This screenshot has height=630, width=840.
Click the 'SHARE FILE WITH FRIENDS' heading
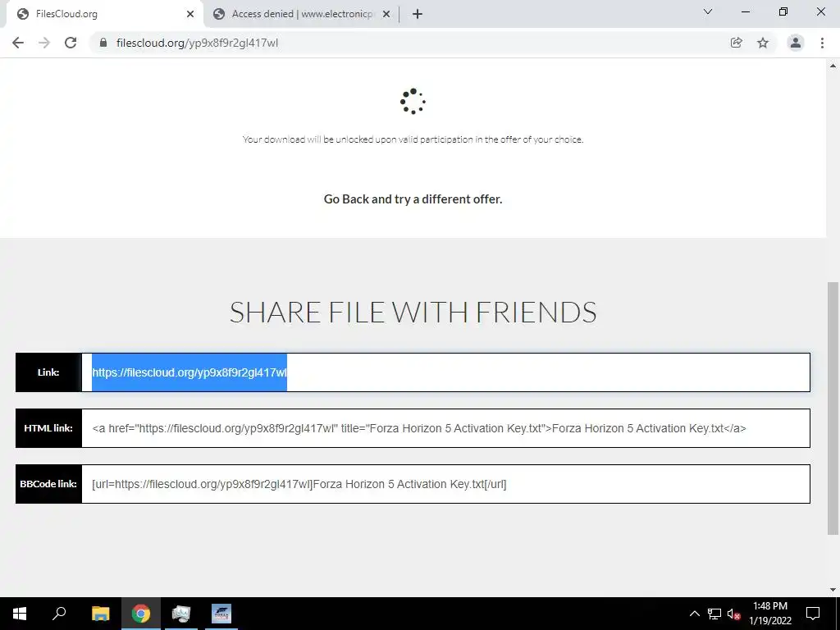(x=413, y=313)
